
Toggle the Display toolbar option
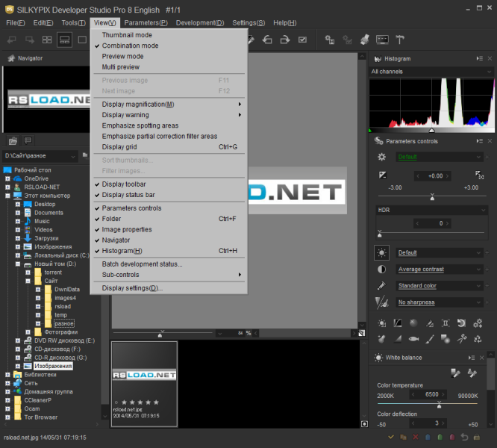coord(124,184)
